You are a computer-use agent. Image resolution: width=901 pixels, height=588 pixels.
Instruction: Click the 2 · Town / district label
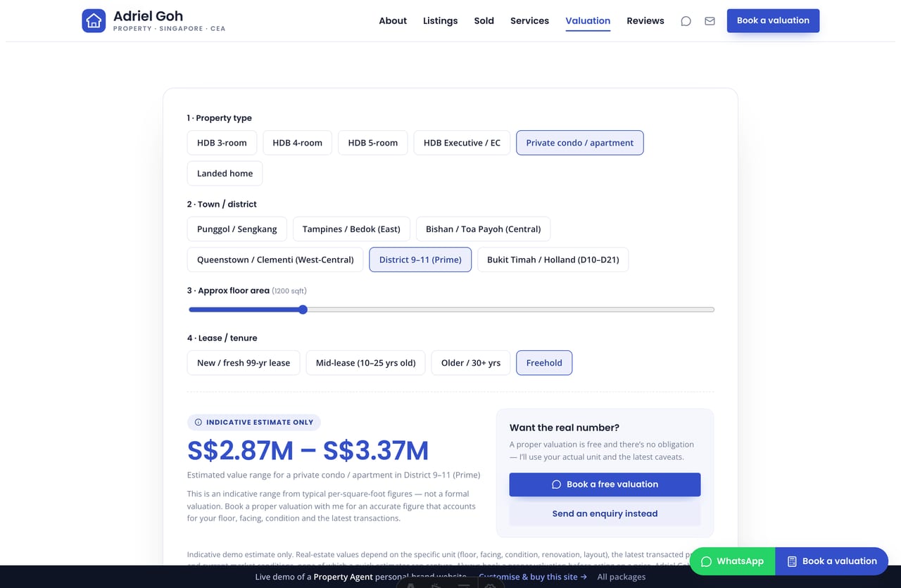(222, 204)
